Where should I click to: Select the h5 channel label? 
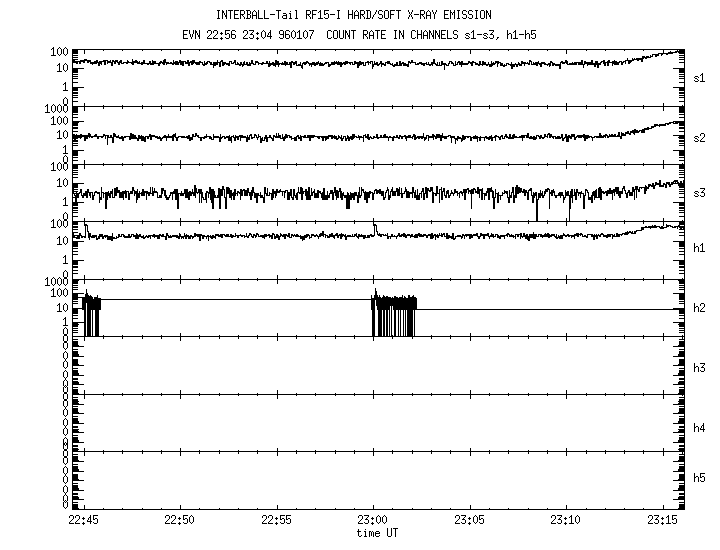tap(700, 478)
